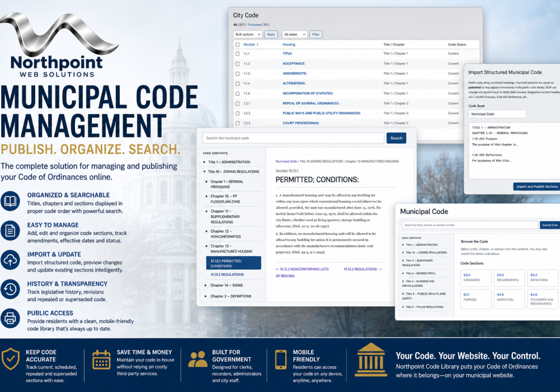Screen dimensions: 560x392
Task: Click the Code Book field showing Municipal Code
Action: (x=497, y=114)
